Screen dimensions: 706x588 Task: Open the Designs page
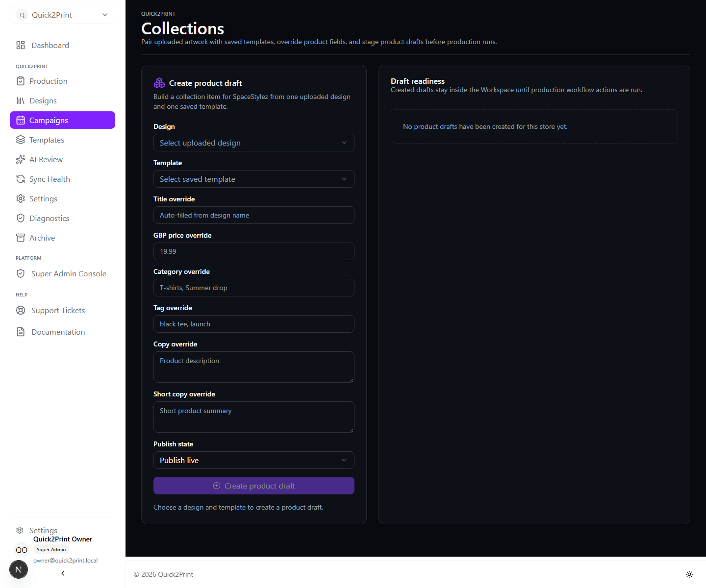click(62, 100)
